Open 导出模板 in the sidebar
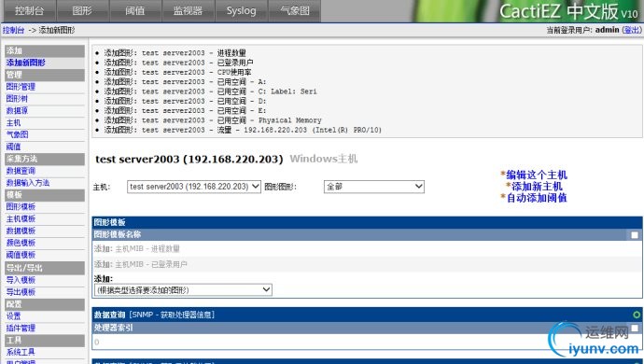Screen dimensions: 644x364 click(x=21, y=292)
